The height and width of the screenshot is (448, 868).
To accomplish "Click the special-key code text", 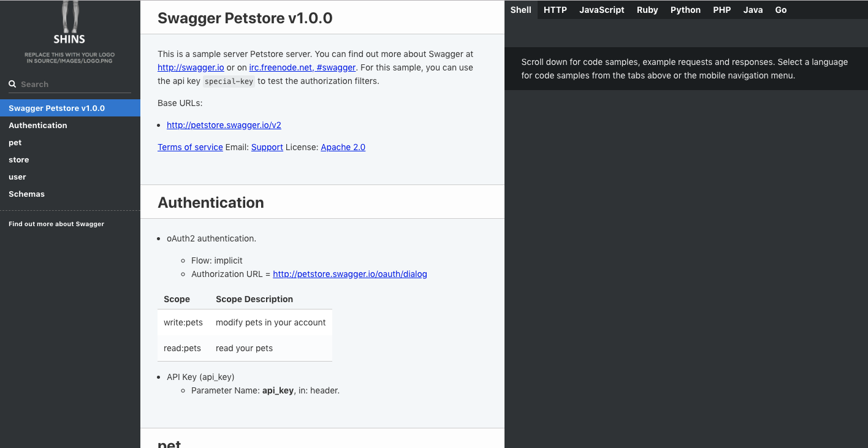I will point(229,81).
